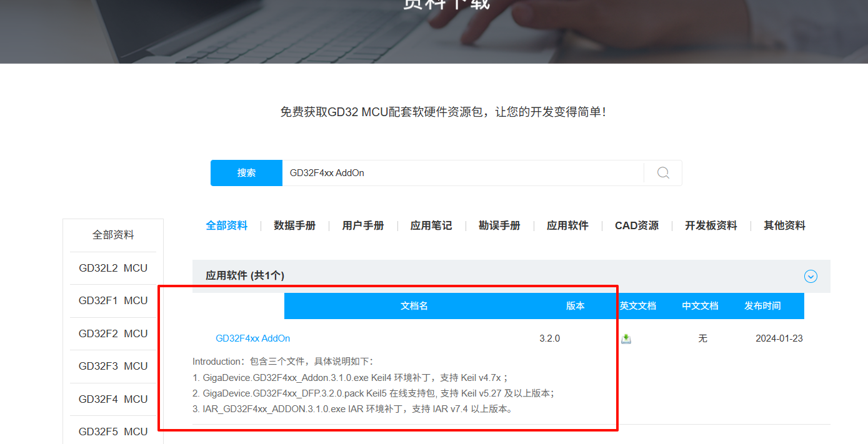868x444 pixels.
Task: Click the Introduction line of the description
Action: click(282, 362)
